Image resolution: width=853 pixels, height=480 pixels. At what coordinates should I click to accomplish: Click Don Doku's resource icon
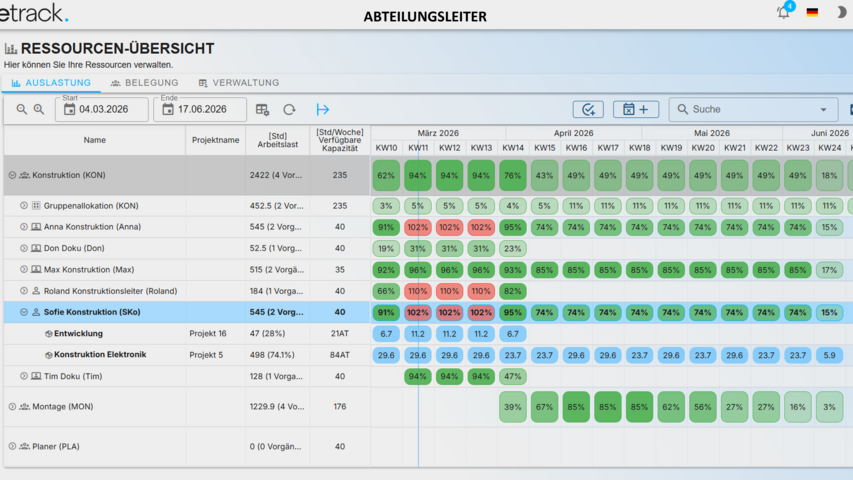[36, 248]
